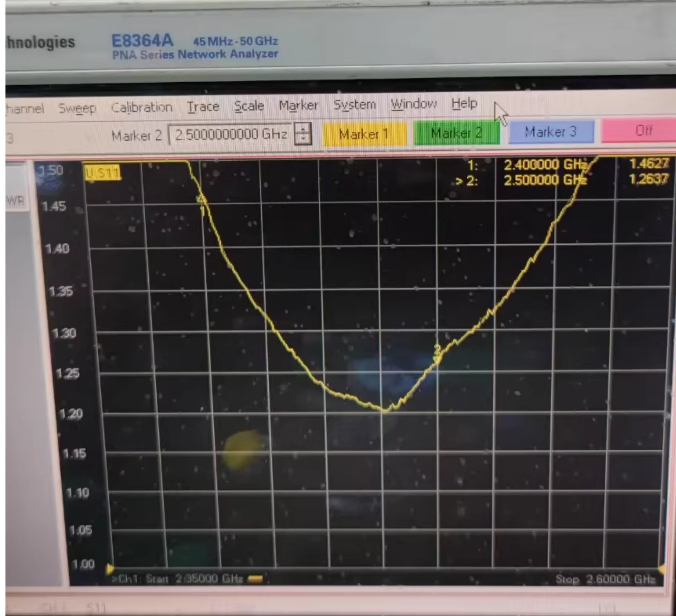Open the Calibration menu

[x=141, y=107]
